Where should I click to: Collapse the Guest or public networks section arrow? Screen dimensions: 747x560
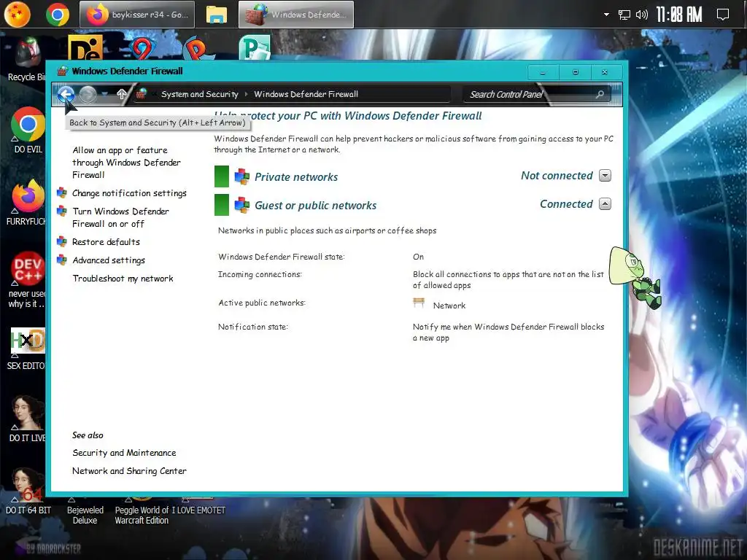coord(605,204)
